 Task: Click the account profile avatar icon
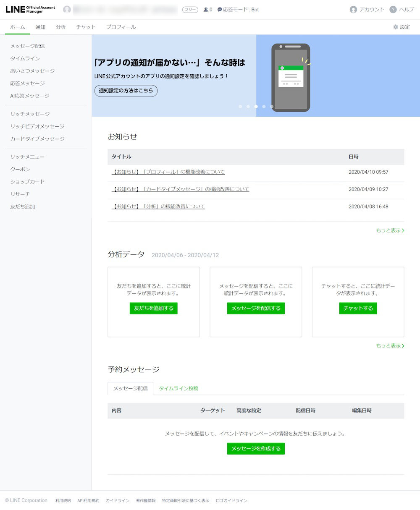(67, 9)
